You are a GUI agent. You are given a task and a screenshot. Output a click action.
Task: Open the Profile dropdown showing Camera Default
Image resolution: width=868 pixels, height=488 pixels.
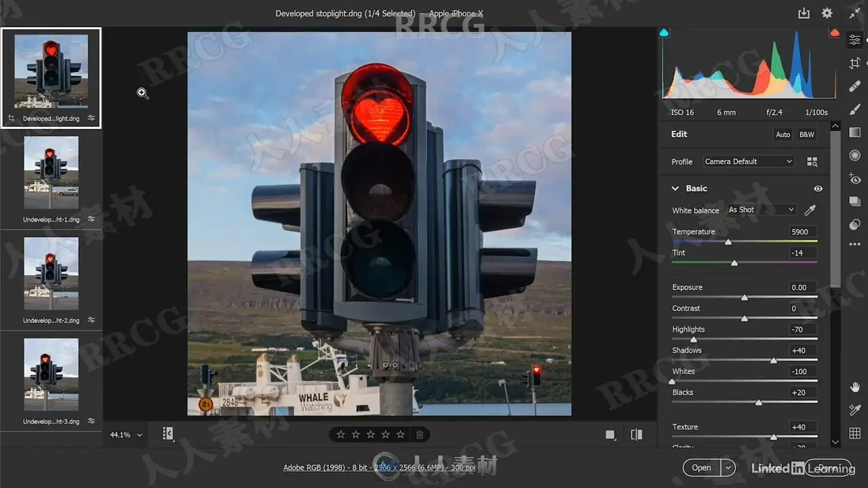[x=748, y=161]
